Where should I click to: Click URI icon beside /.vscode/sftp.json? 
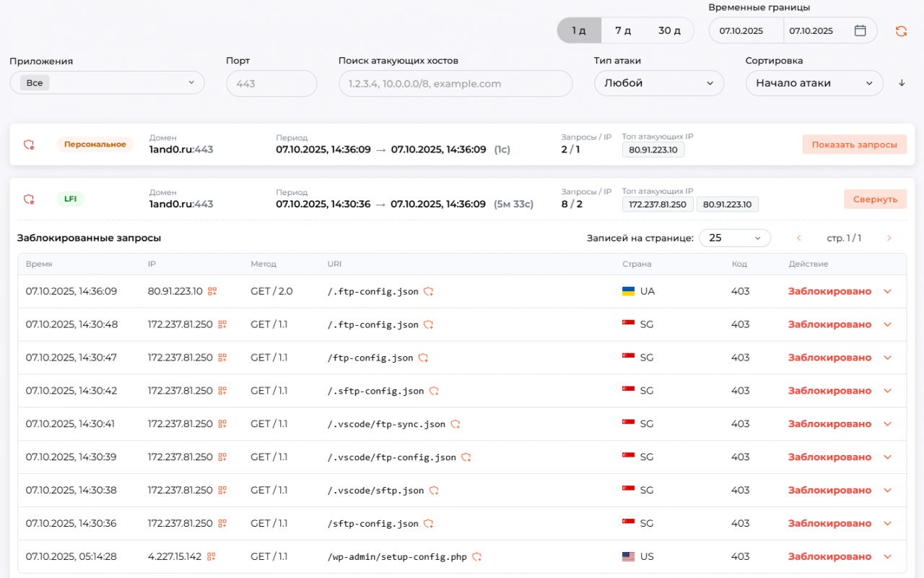pos(434,491)
